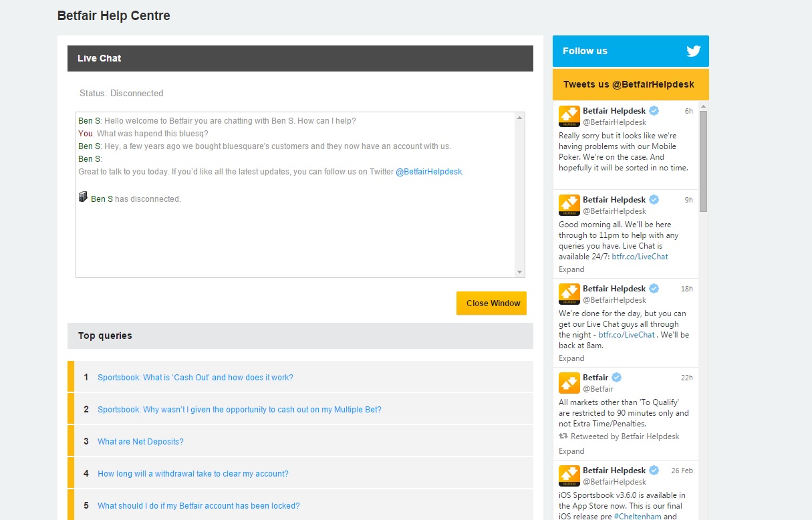Open the locked Betfair account query

[x=198, y=506]
